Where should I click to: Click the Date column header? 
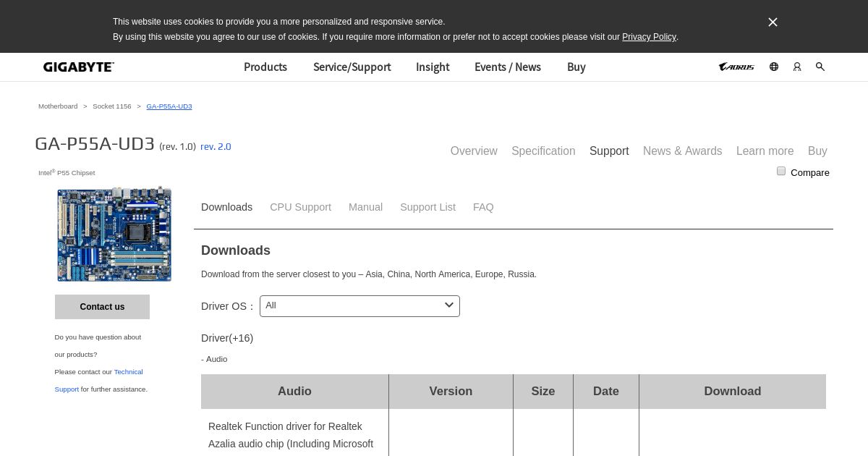tap(606, 391)
